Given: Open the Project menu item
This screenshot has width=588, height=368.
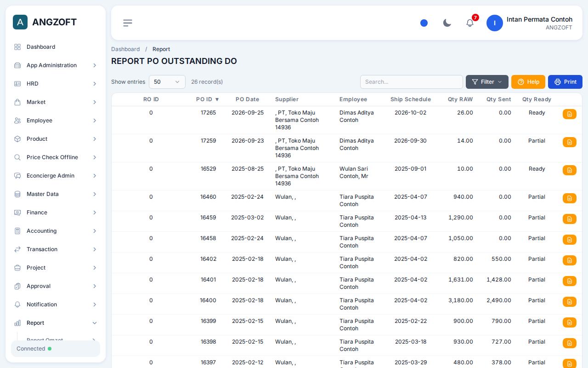Looking at the screenshot, I should coord(56,268).
